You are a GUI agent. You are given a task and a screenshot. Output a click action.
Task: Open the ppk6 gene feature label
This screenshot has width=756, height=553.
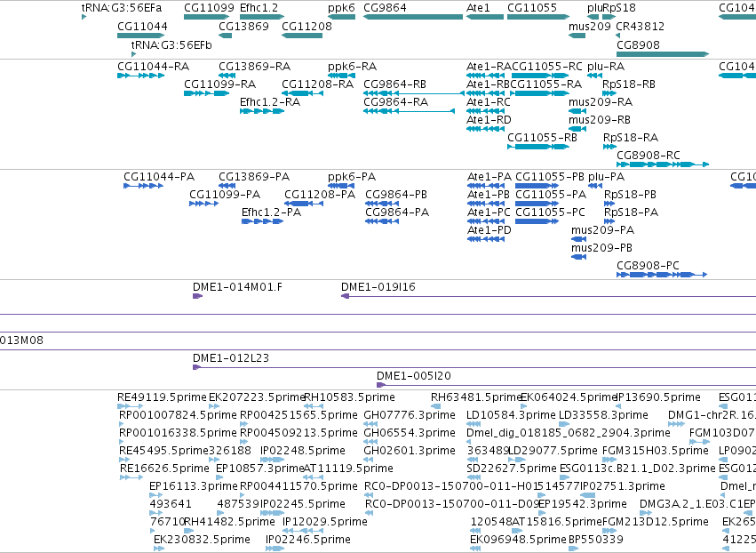341,8
